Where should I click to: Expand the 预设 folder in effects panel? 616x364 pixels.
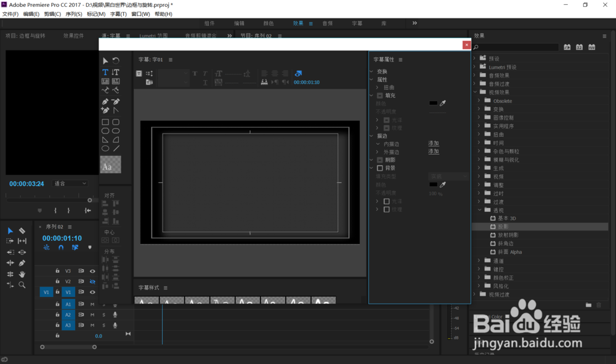point(474,59)
